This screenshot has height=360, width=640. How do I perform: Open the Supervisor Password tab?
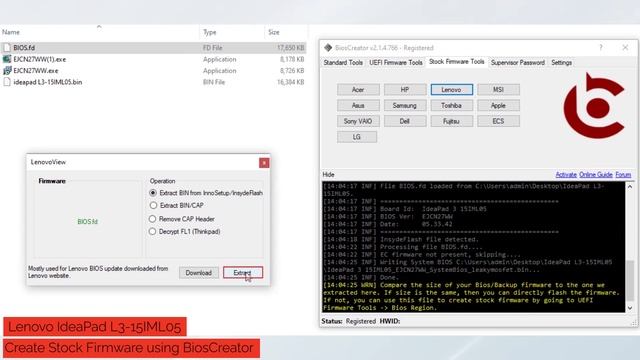518,62
